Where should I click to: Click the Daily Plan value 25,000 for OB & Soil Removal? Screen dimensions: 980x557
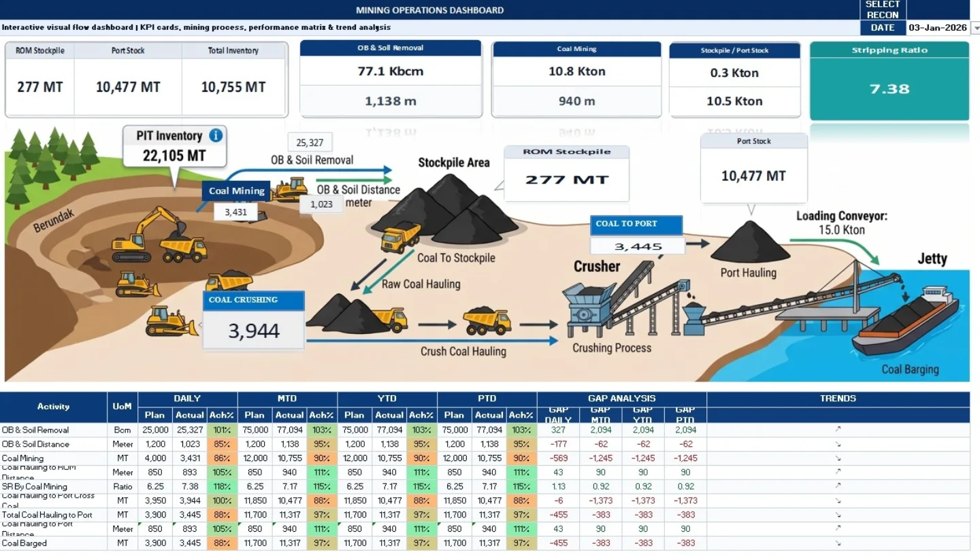154,430
